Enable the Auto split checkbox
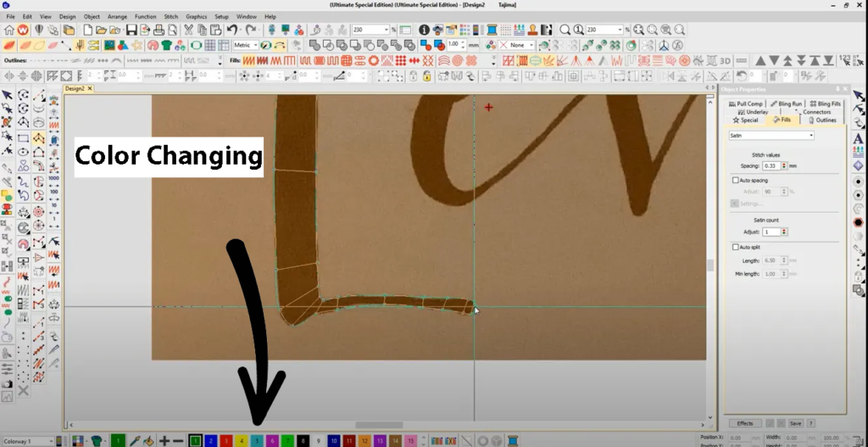The image size is (868, 447). 736,247
